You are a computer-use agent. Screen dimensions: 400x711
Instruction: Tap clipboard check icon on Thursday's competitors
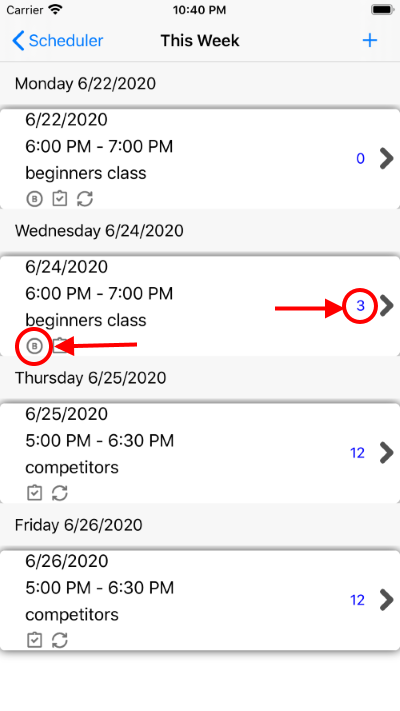point(34,493)
